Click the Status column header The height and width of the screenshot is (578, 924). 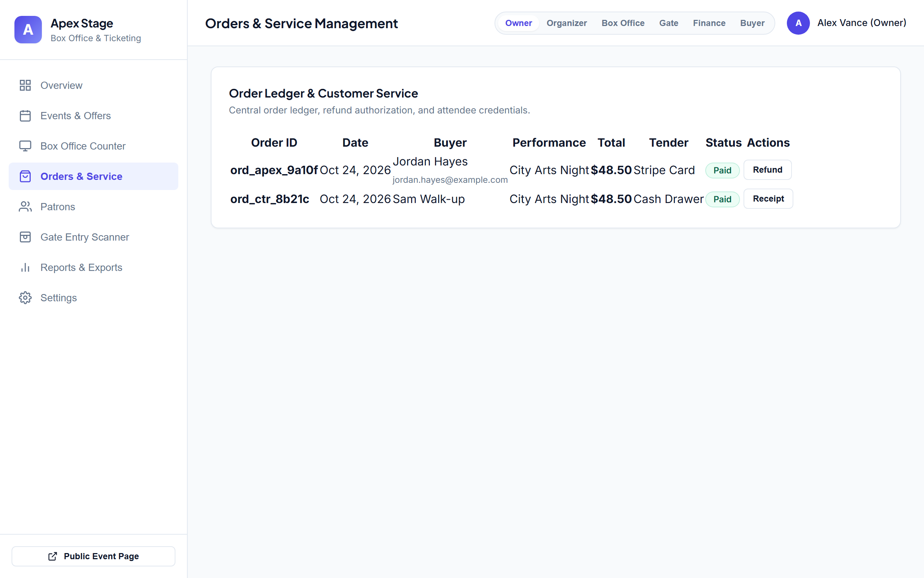723,143
